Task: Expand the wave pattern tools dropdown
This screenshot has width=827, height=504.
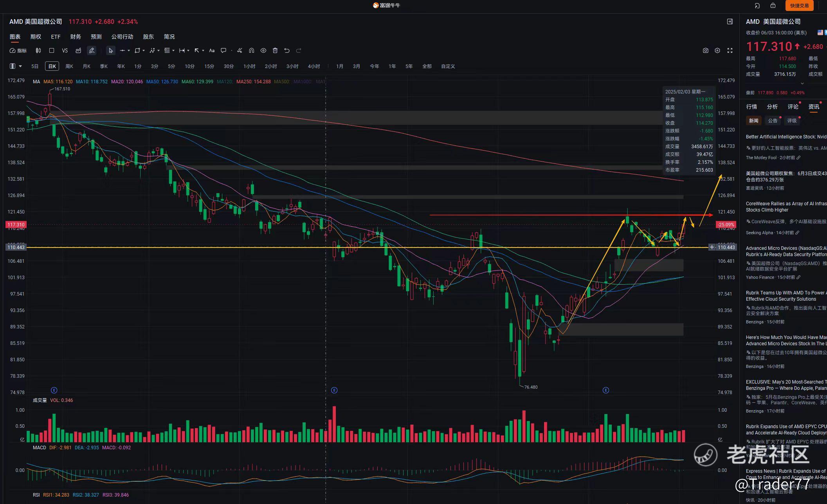Action: coord(159,50)
